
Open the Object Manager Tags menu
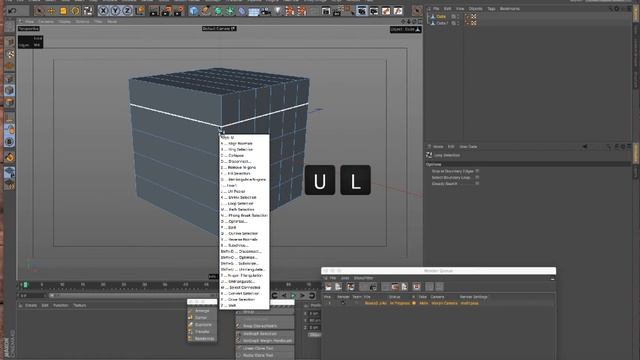pos(491,9)
